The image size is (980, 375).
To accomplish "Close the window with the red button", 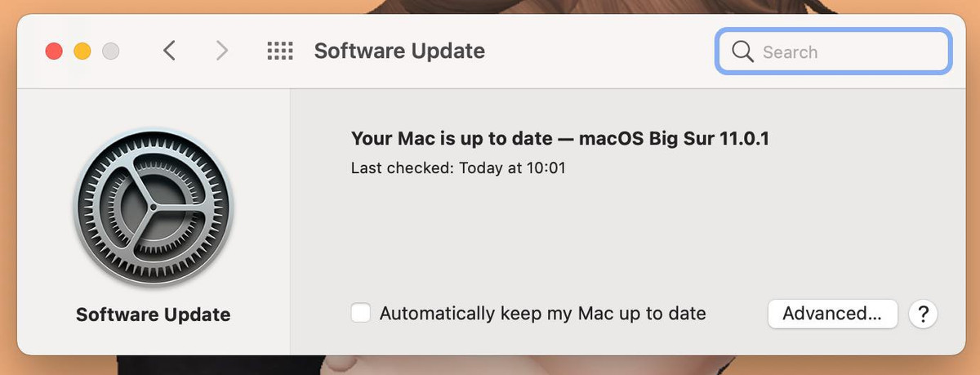I will tap(54, 51).
